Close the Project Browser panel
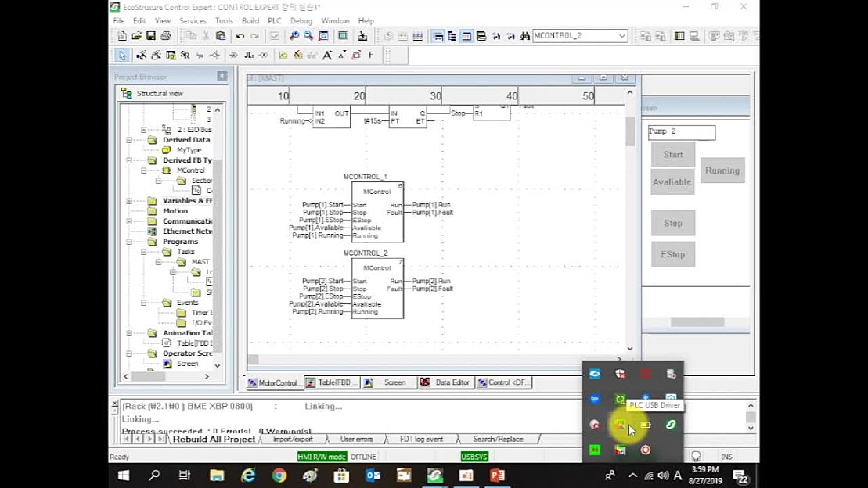Viewport: 868px width, 488px height. (222, 77)
